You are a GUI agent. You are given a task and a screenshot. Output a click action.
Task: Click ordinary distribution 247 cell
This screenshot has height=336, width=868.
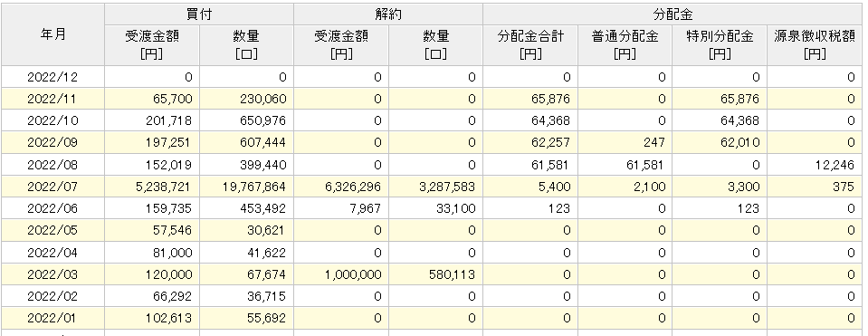tap(625, 143)
